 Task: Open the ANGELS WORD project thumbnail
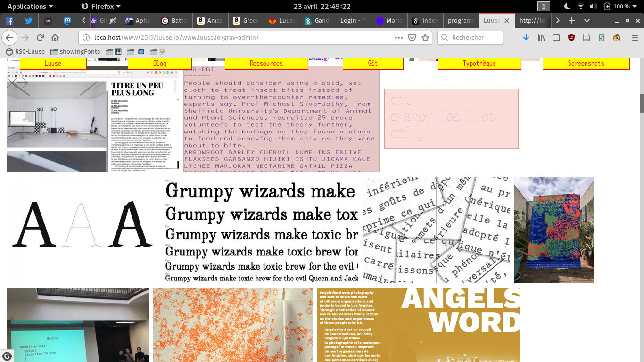[419, 325]
